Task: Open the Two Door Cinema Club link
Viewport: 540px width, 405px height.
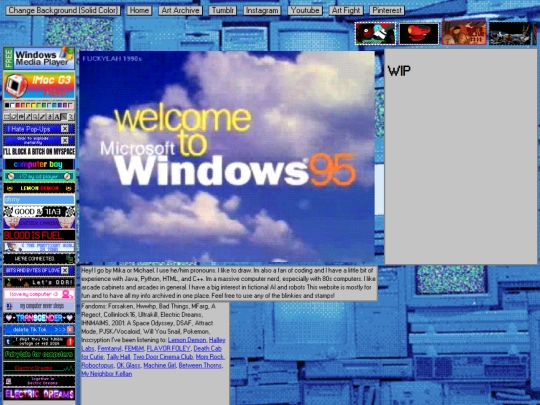Action: click(163, 357)
